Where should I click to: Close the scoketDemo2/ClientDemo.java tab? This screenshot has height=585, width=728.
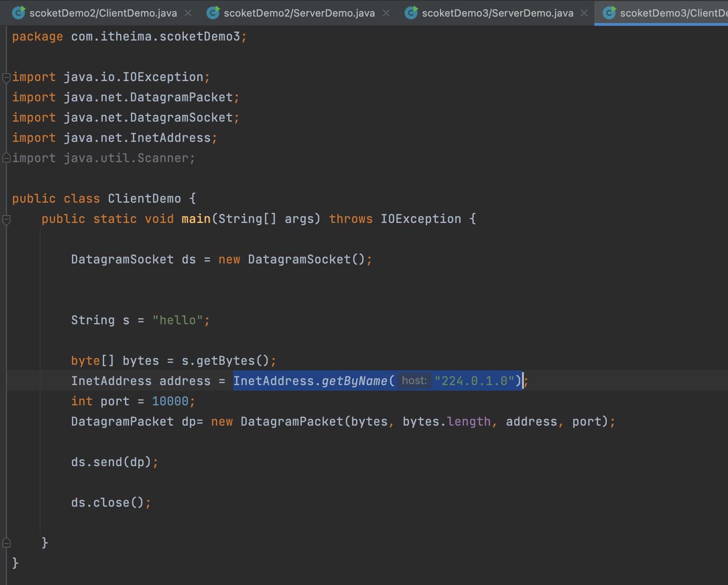pyautogui.click(x=188, y=13)
